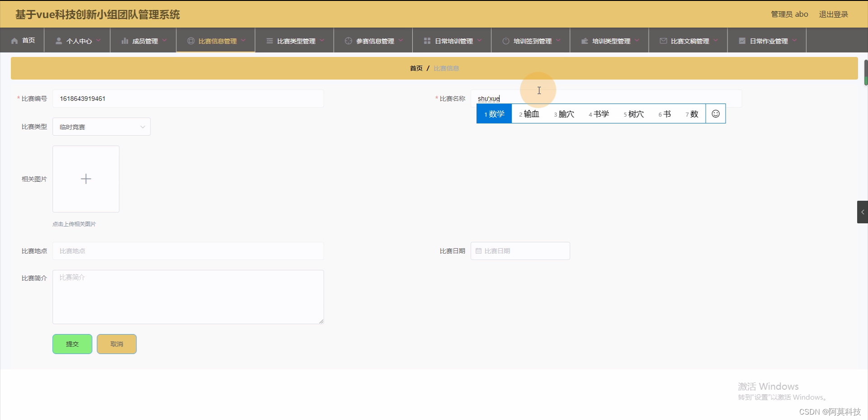Expand the 培训签到管理 dropdown arrow

coord(559,40)
